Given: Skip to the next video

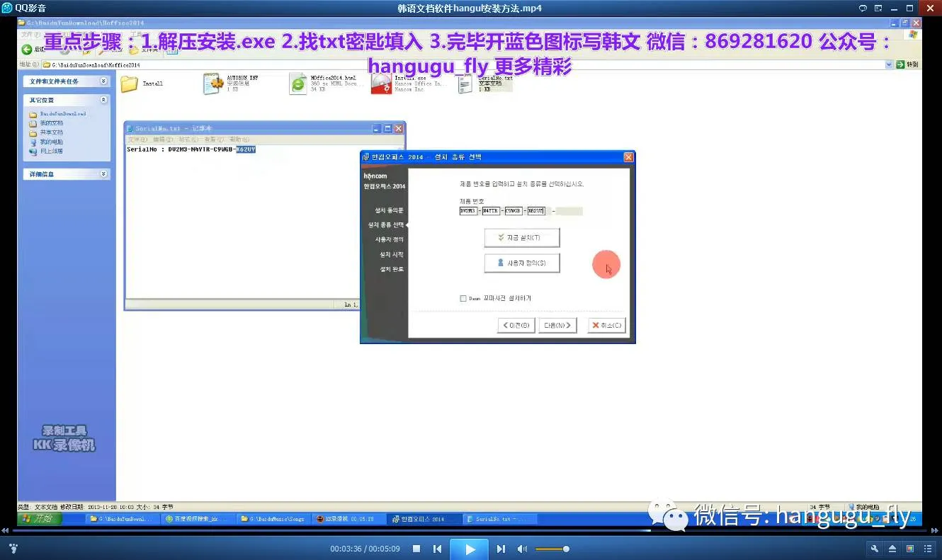Looking at the screenshot, I should (x=501, y=549).
